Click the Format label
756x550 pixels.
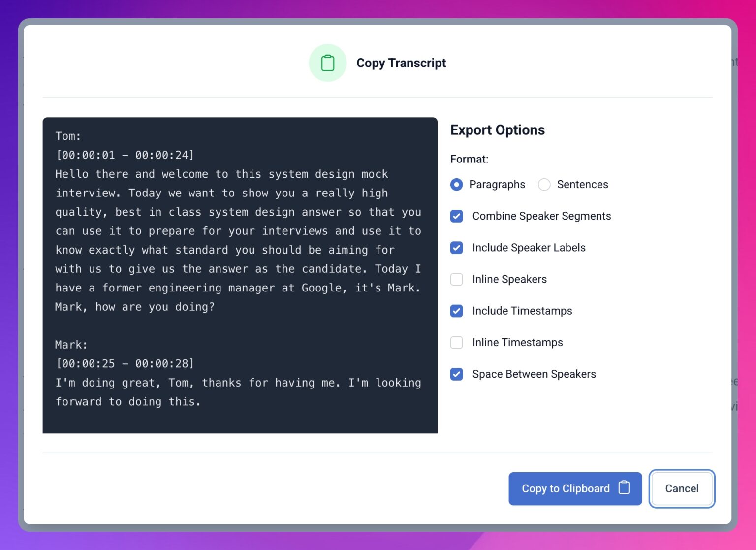(469, 159)
